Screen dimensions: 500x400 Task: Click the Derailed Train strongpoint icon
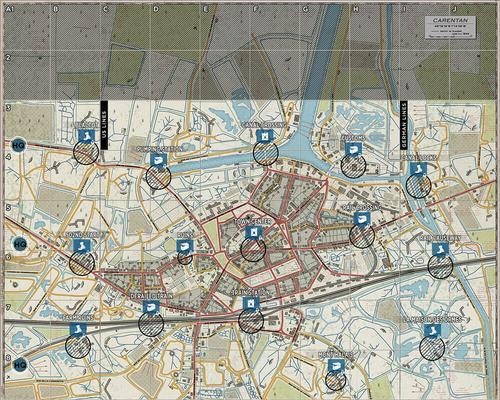click(x=151, y=307)
